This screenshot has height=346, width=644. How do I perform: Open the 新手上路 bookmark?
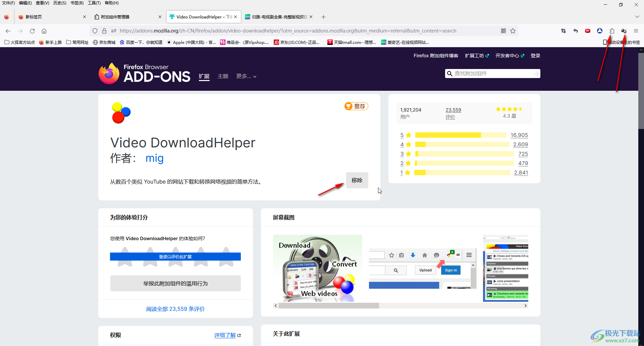pos(50,42)
